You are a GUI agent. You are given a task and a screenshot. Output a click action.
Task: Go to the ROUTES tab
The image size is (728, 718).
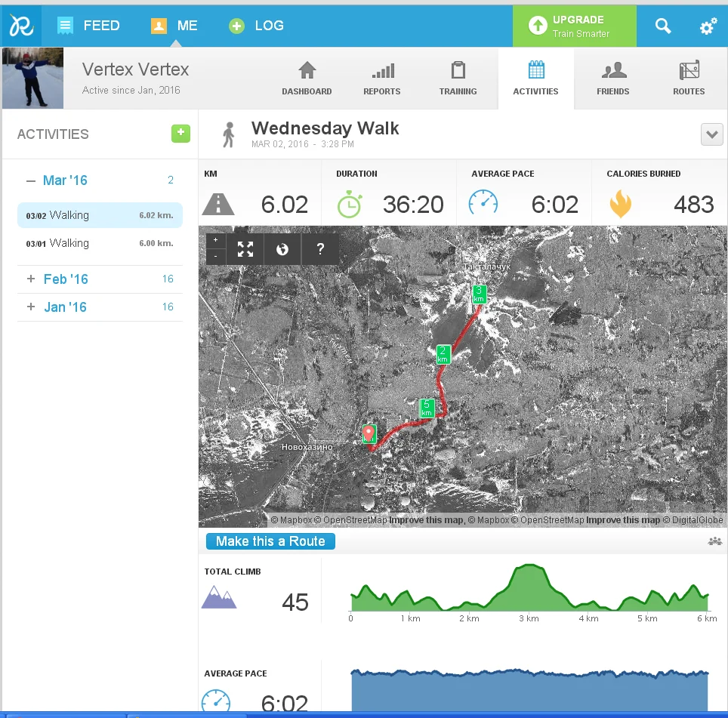pos(689,78)
